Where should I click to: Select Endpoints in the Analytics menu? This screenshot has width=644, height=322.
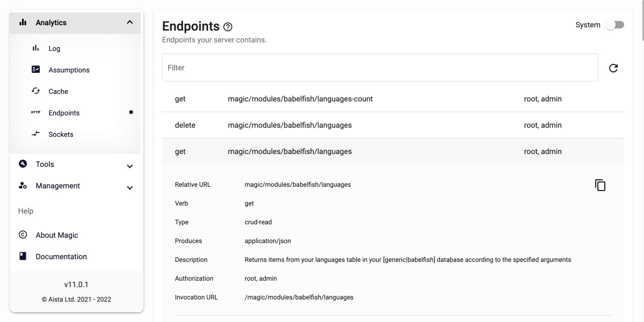(x=64, y=113)
